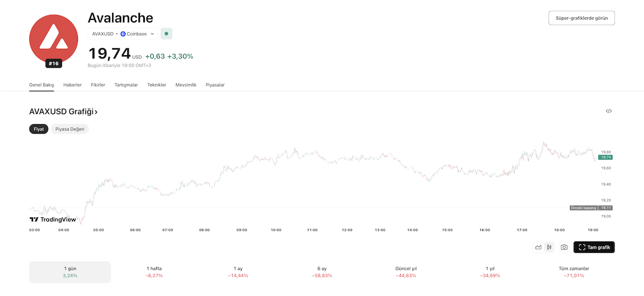Open the Haberler tab
The image size is (644, 296).
point(72,85)
